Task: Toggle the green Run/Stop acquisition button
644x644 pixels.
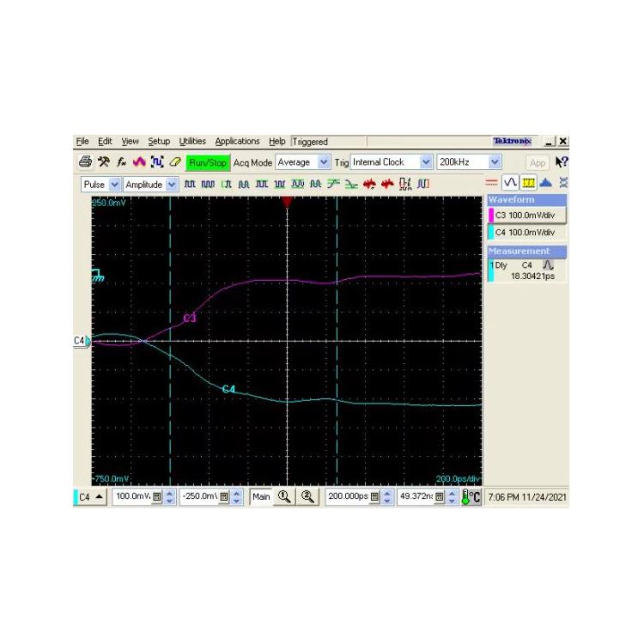Action: coord(208,161)
